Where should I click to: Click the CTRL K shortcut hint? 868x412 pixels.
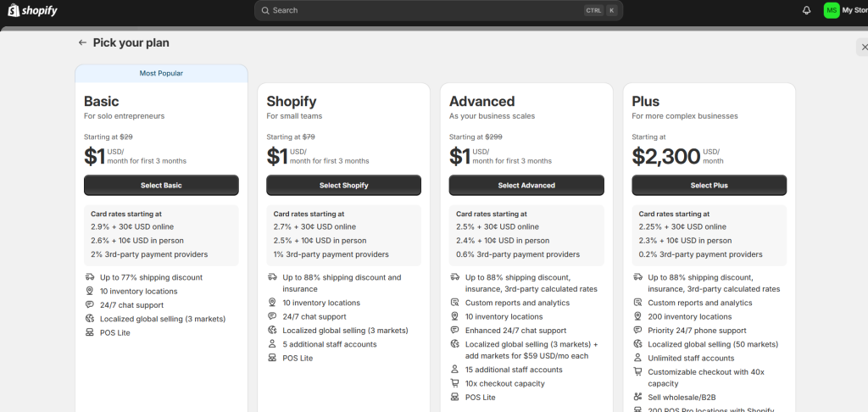[601, 10]
